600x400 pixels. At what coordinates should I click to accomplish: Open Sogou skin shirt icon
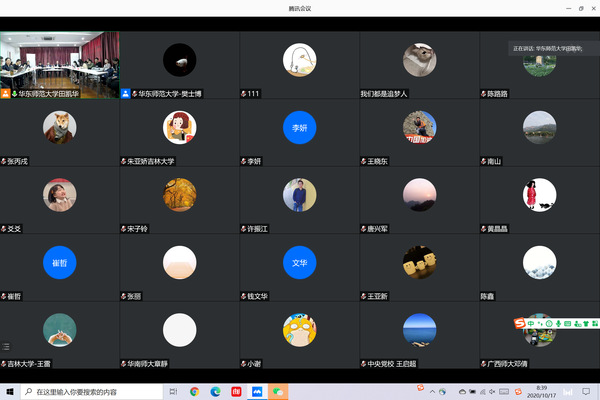(586, 323)
